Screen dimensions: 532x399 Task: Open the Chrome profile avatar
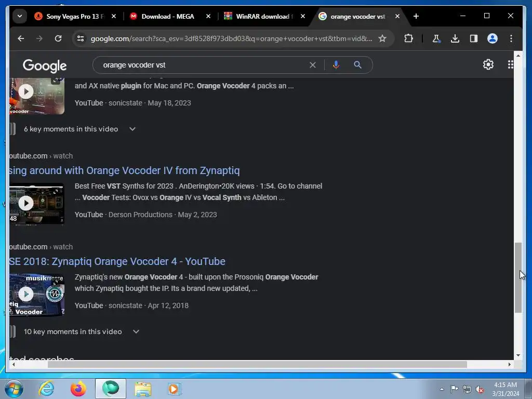click(x=493, y=38)
